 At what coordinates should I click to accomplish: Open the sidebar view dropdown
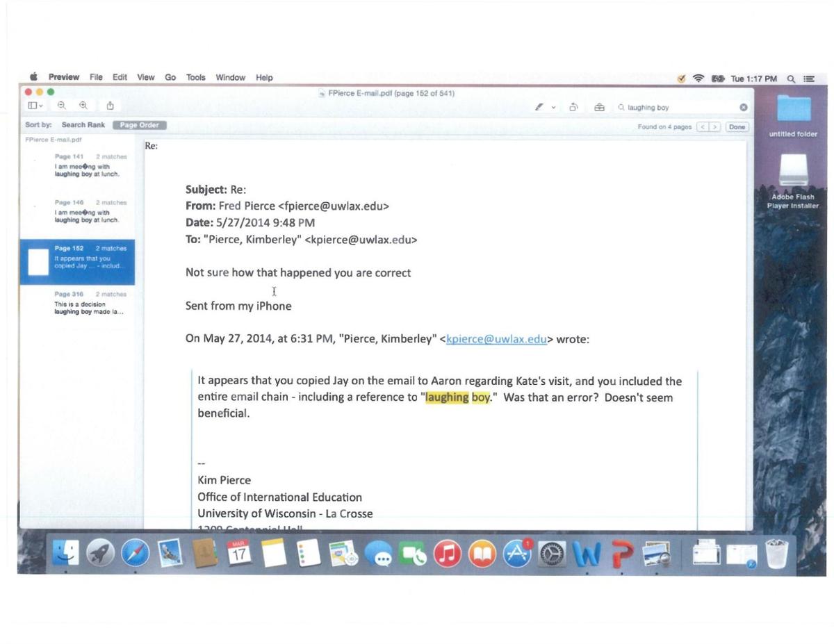pos(35,106)
